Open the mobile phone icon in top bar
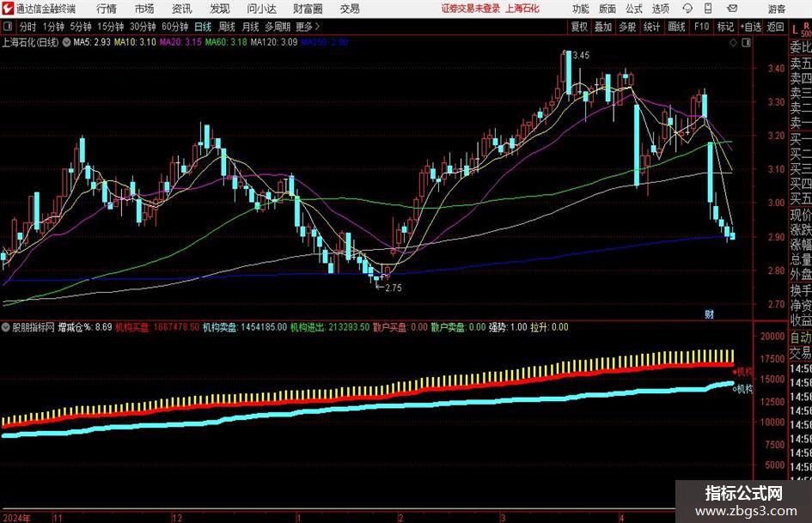 [708, 9]
